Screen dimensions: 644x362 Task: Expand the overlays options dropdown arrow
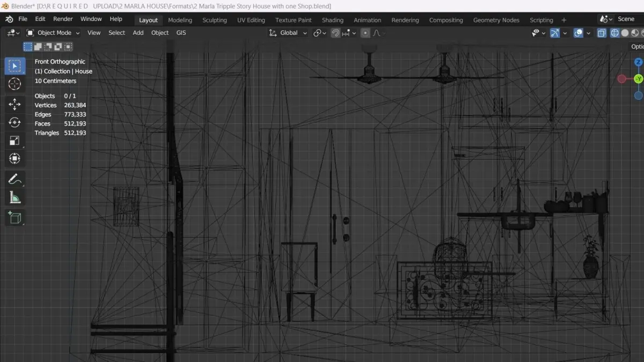(588, 33)
